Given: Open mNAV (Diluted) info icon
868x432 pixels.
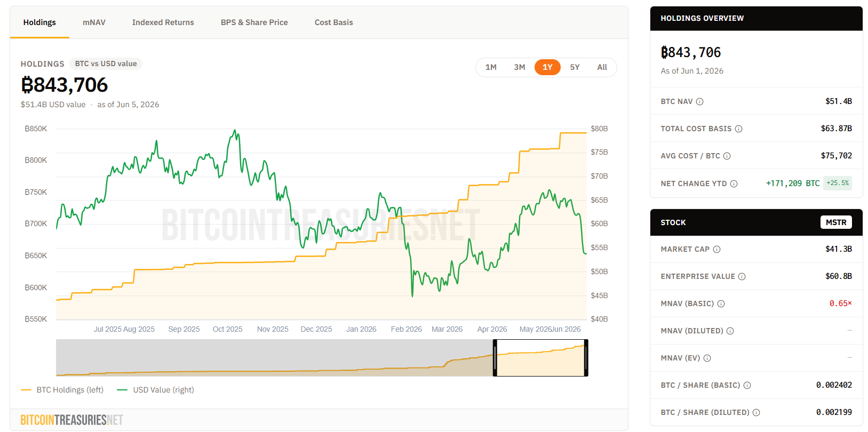Looking at the screenshot, I should (730, 331).
